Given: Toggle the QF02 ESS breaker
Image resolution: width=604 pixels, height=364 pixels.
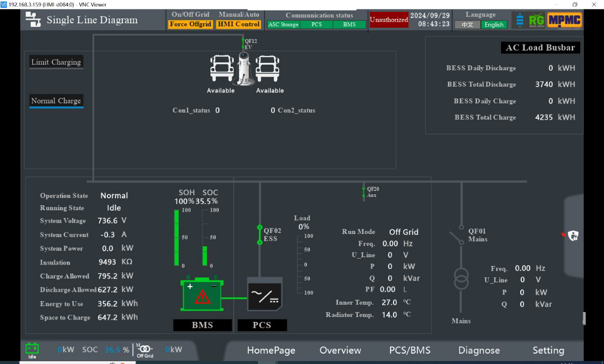Looking at the screenshot, I should click(259, 235).
